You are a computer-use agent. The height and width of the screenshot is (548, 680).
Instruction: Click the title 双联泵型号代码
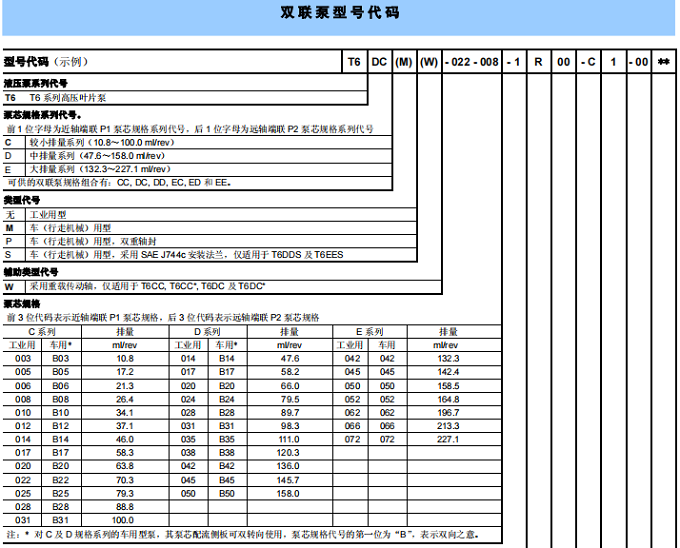[340, 13]
